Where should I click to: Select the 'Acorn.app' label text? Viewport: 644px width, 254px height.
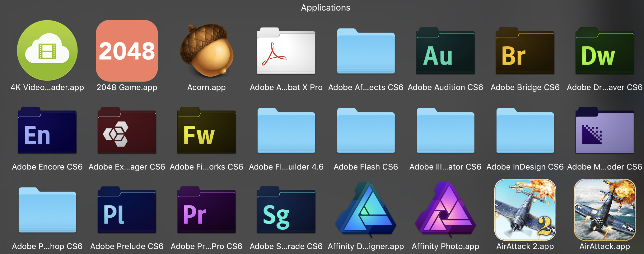(x=207, y=88)
